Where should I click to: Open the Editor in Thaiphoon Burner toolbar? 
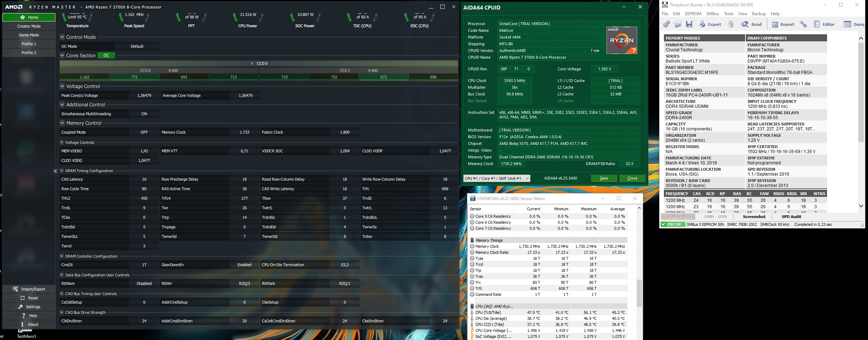[824, 24]
